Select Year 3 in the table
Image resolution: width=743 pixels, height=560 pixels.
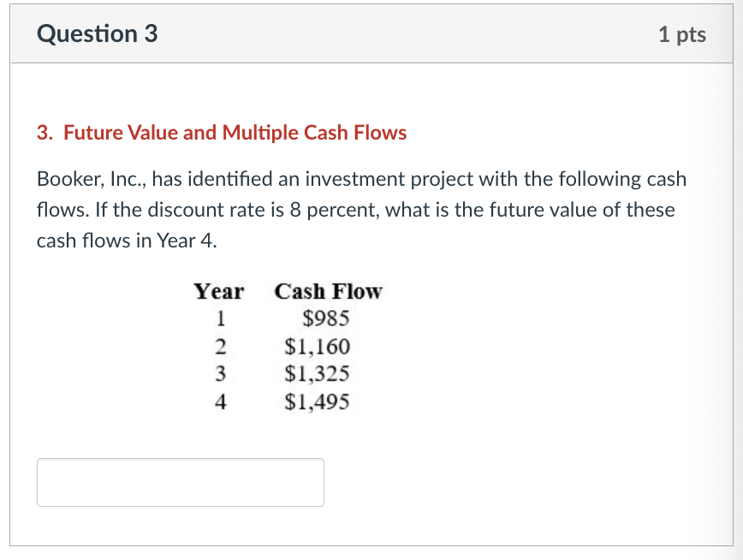pyautogui.click(x=221, y=373)
